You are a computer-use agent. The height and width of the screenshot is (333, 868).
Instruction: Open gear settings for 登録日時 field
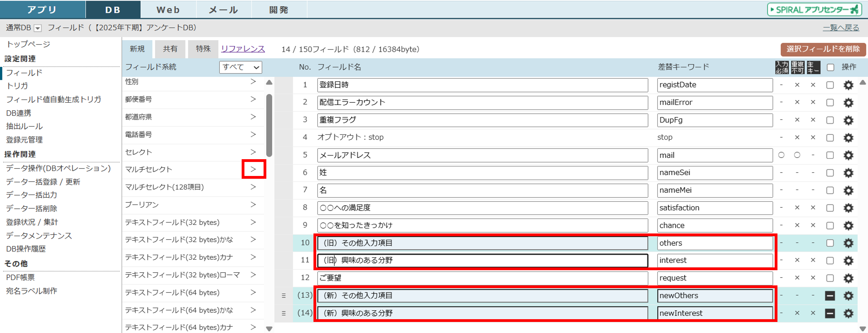pos(848,85)
